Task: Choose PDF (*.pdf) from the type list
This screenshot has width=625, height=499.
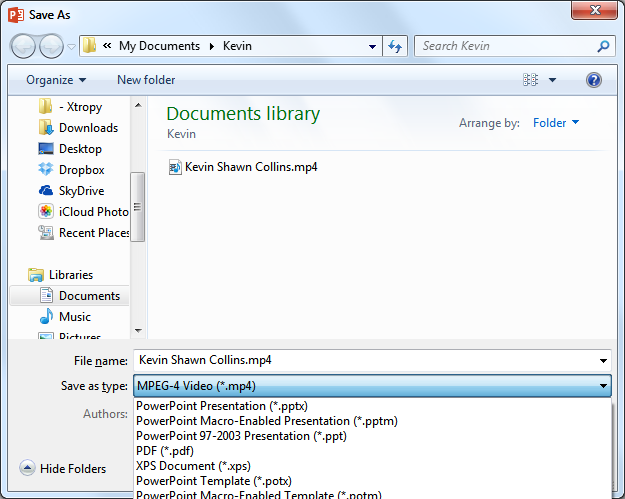Action: point(165,451)
